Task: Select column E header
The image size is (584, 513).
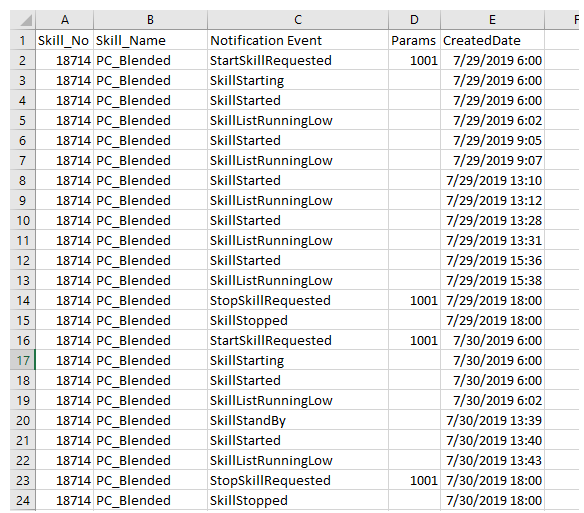Action: tap(492, 20)
